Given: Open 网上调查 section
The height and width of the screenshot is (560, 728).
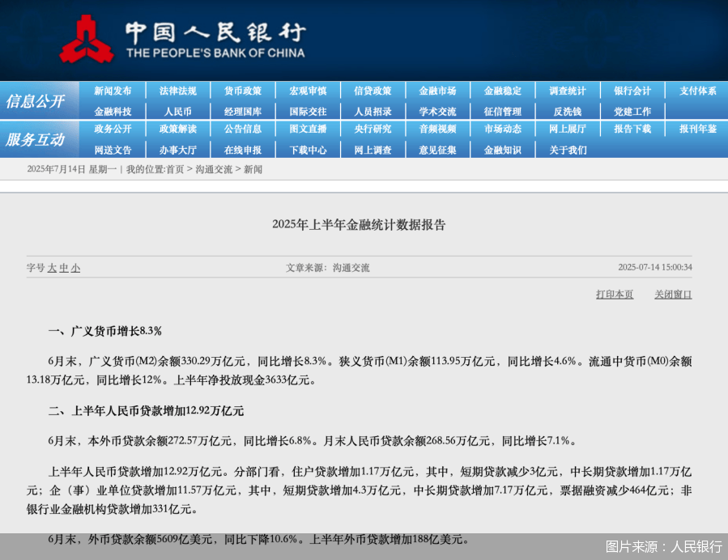Looking at the screenshot, I should (x=373, y=151).
